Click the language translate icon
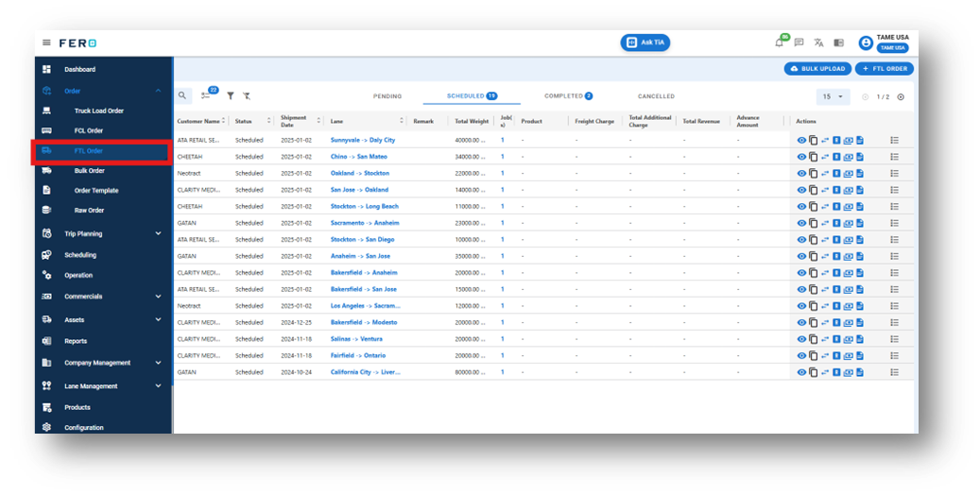The image size is (980, 495). tap(818, 43)
